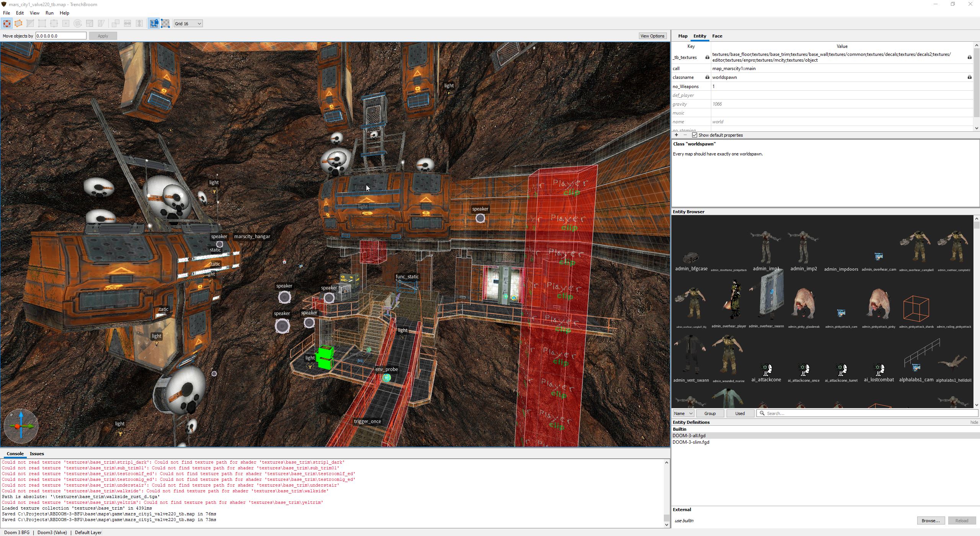Click the flip horizontally icon
The height and width of the screenshot is (536, 980).
127,24
